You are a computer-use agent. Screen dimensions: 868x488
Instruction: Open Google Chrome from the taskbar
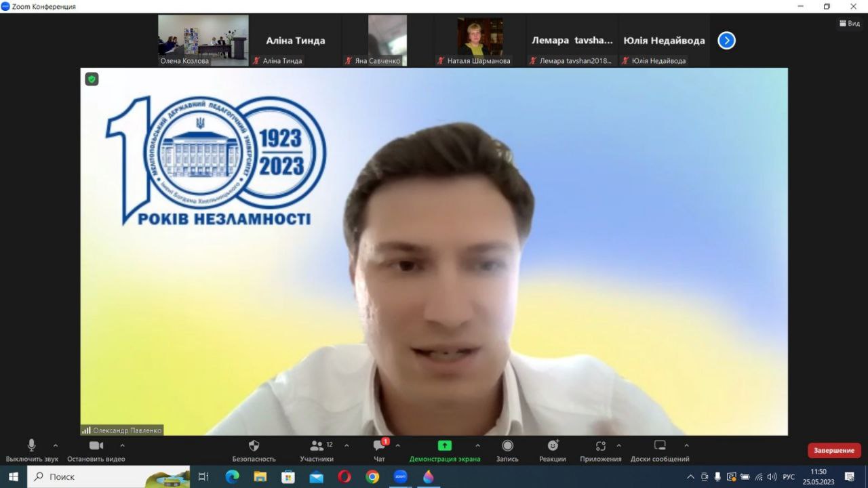pyautogui.click(x=372, y=476)
